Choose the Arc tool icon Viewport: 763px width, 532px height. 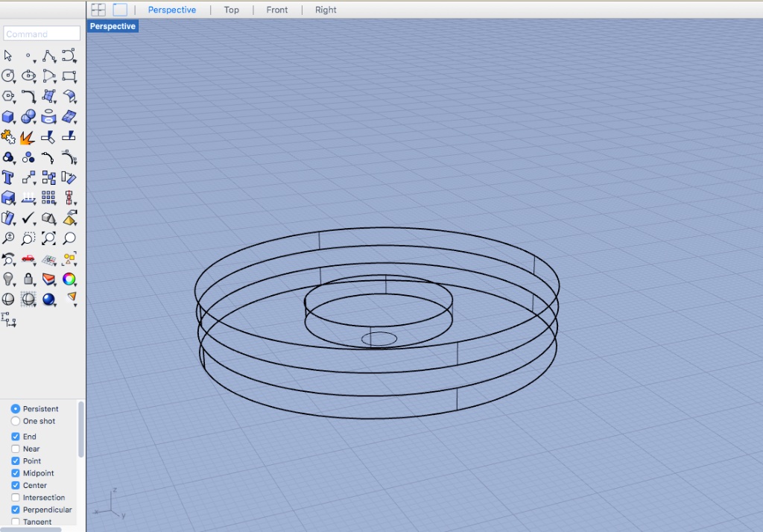48,76
